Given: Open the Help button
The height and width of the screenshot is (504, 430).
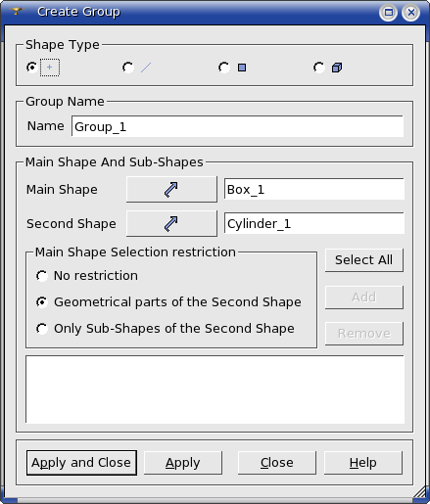Looking at the screenshot, I should (x=363, y=463).
